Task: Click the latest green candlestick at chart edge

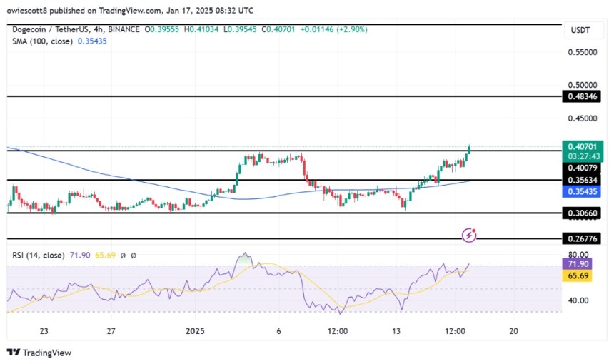Action: click(469, 149)
